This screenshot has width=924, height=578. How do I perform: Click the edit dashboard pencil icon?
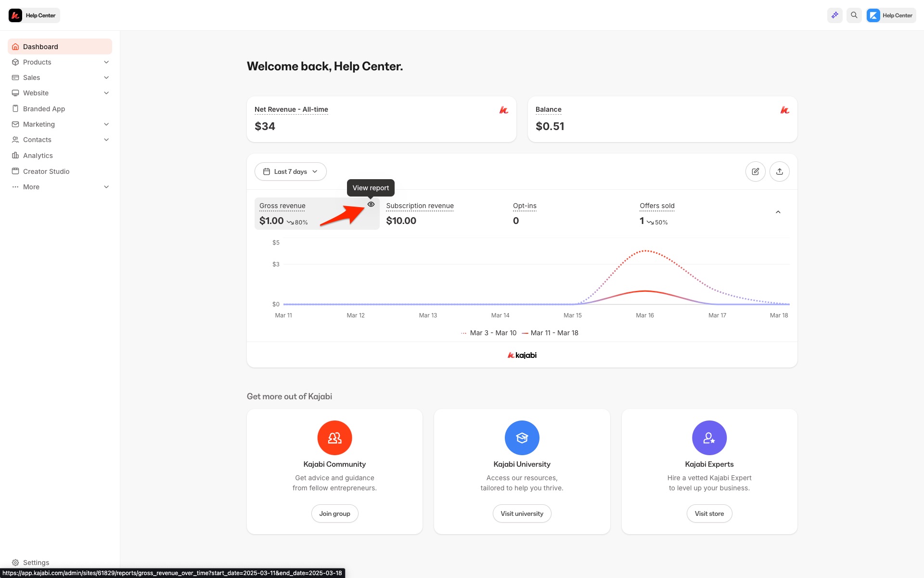point(755,171)
